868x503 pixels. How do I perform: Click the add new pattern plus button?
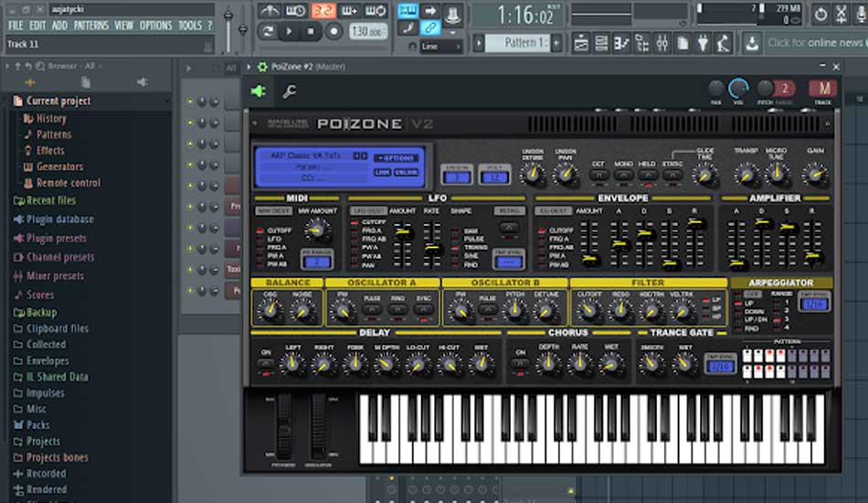(x=556, y=43)
